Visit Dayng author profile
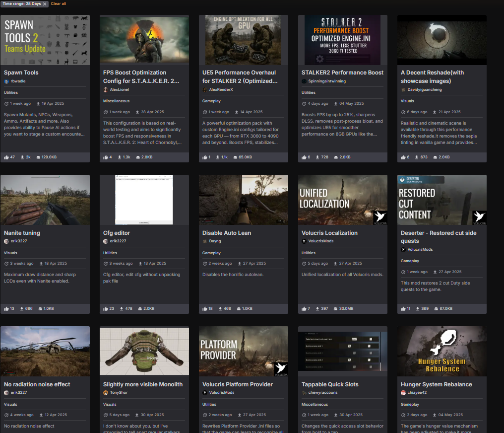This screenshot has height=433, width=504. point(215,241)
